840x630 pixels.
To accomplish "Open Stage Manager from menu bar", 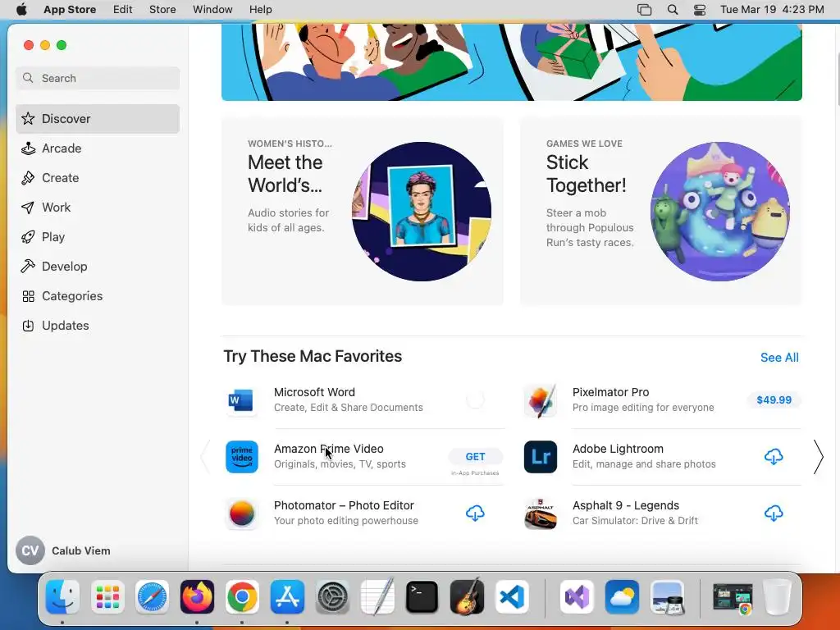I will coord(645,10).
